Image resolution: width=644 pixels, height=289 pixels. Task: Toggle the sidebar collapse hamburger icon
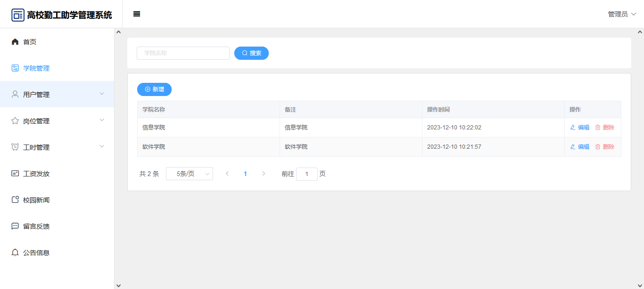click(x=137, y=14)
